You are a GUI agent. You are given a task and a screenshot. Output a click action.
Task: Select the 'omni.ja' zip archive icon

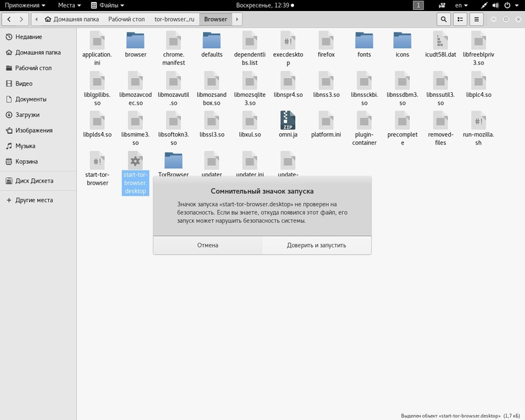coord(288,120)
